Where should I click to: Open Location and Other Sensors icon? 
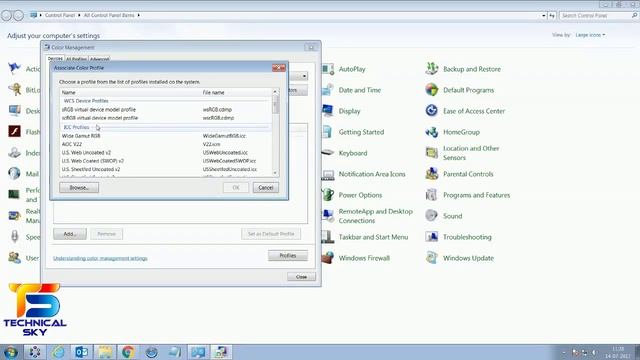point(431,153)
